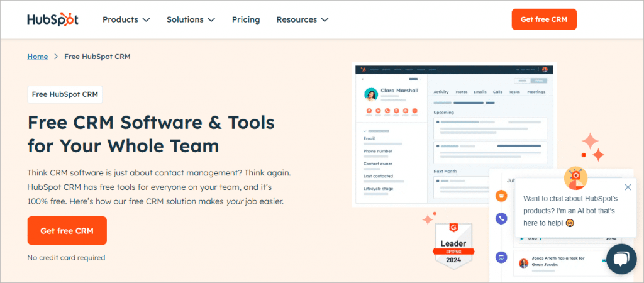Click the 'Clara Marshall' contact name

[399, 91]
